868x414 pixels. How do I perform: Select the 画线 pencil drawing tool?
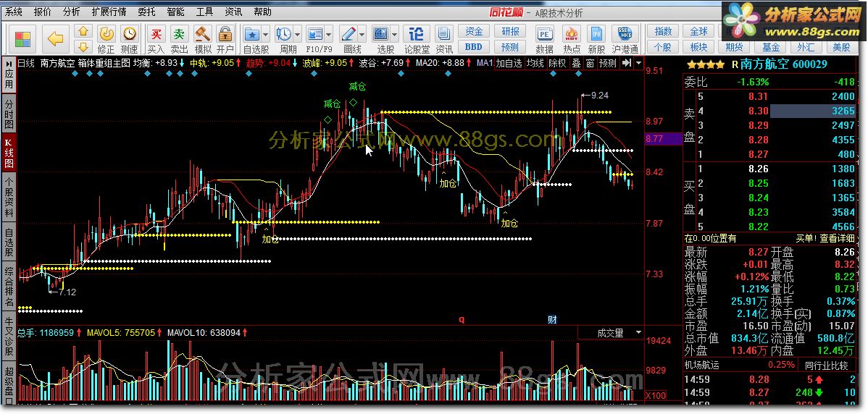(349, 34)
